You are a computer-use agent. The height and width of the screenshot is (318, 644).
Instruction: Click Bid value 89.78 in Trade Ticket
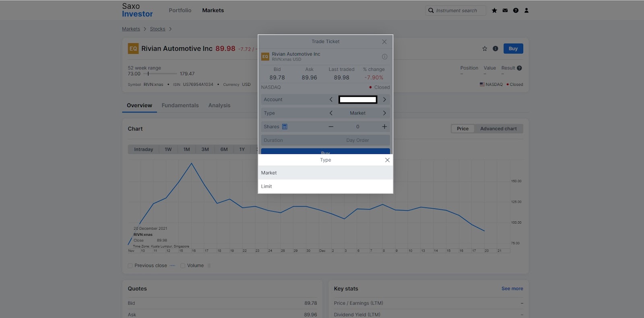(277, 78)
